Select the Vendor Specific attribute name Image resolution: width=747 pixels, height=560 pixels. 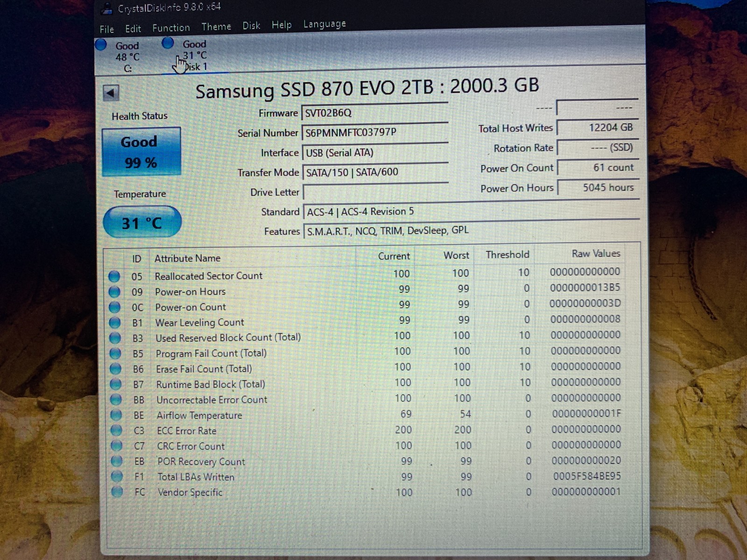pyautogui.click(x=190, y=492)
